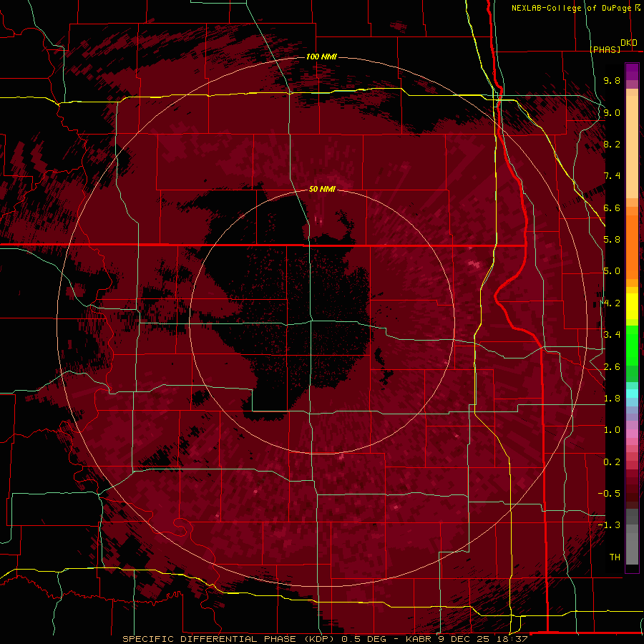Click the 1.8 value on the color scale
This screenshot has width=644, height=644.
point(612,399)
